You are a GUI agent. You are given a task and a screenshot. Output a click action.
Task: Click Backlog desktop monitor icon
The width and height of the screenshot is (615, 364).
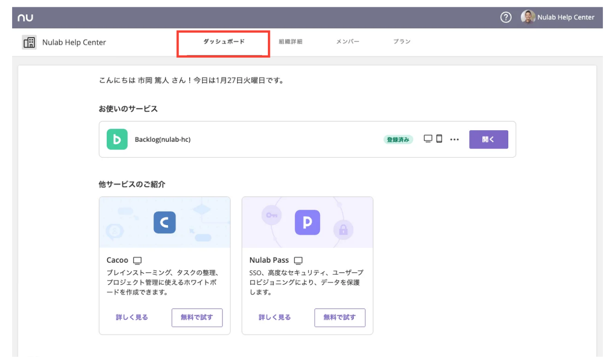coord(428,139)
